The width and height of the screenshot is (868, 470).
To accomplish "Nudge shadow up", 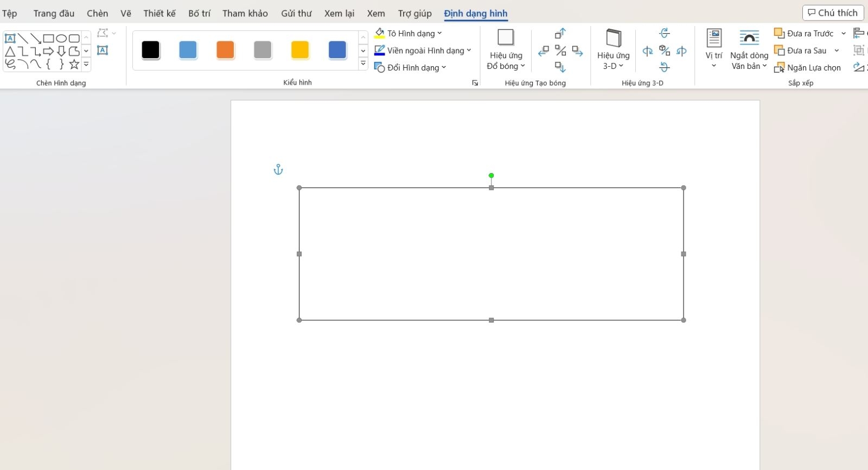I will tap(560, 34).
